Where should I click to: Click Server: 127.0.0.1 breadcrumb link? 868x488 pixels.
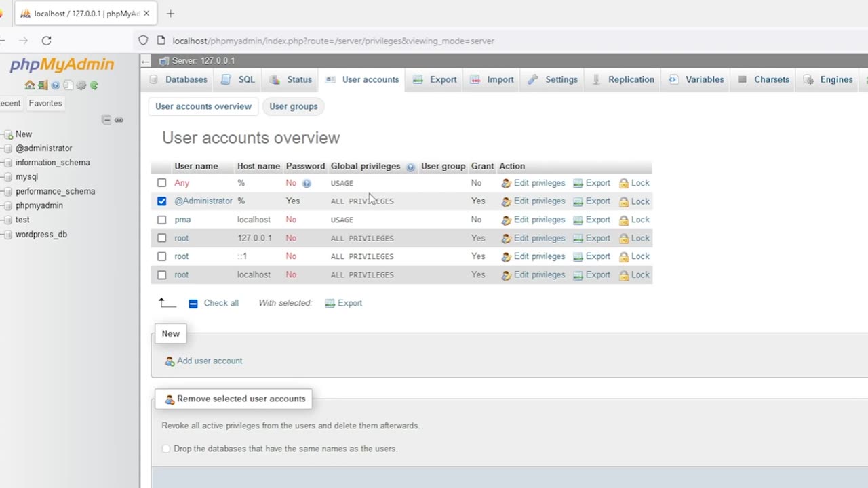click(203, 61)
